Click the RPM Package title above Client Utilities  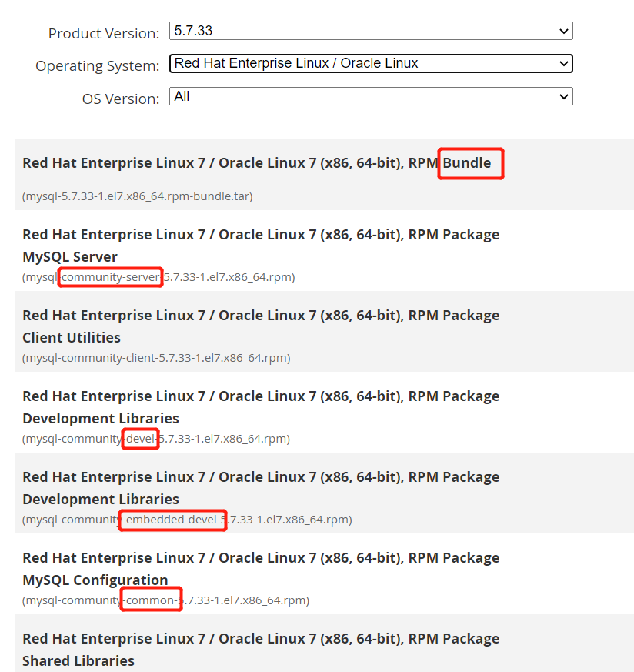tap(261, 316)
